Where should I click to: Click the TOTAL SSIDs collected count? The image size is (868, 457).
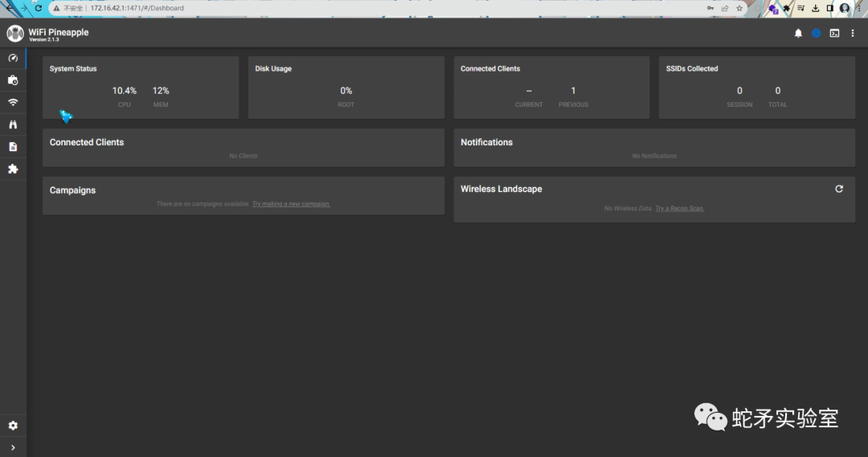tap(778, 91)
